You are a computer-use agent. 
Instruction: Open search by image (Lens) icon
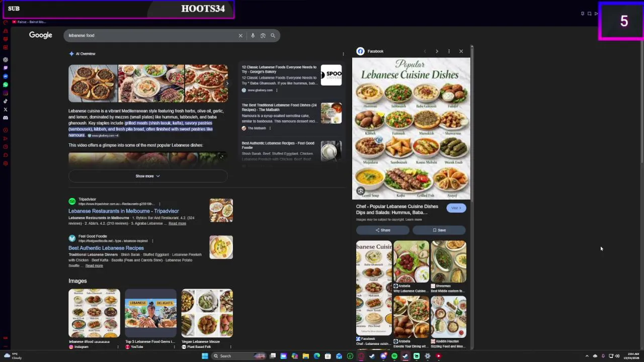[263, 36]
